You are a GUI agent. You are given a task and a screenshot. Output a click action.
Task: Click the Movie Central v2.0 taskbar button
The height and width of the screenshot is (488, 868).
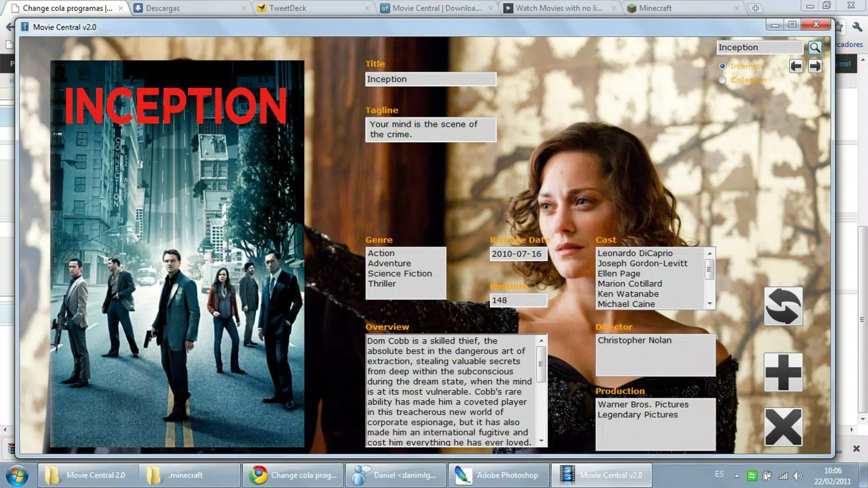click(x=601, y=475)
